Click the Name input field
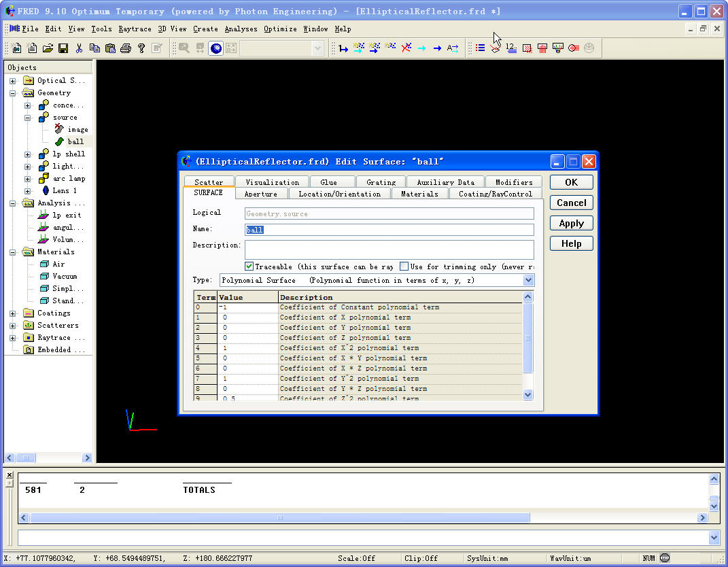The width and height of the screenshot is (728, 567). 389,229
